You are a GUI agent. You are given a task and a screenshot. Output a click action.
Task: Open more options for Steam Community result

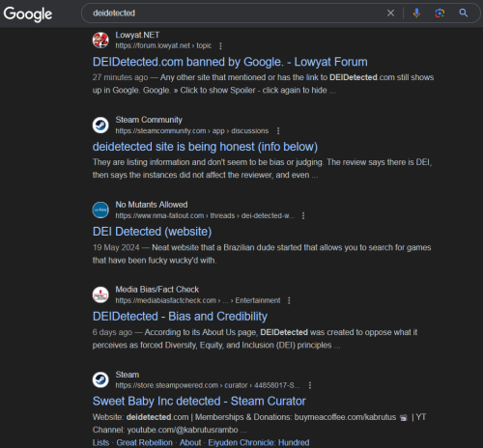278,131
